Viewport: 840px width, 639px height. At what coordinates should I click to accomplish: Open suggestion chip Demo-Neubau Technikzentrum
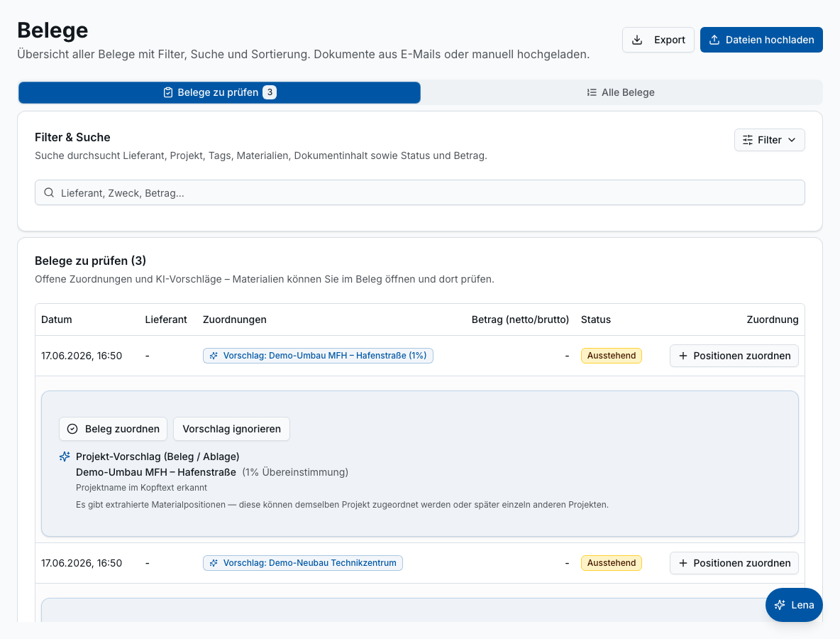click(303, 563)
